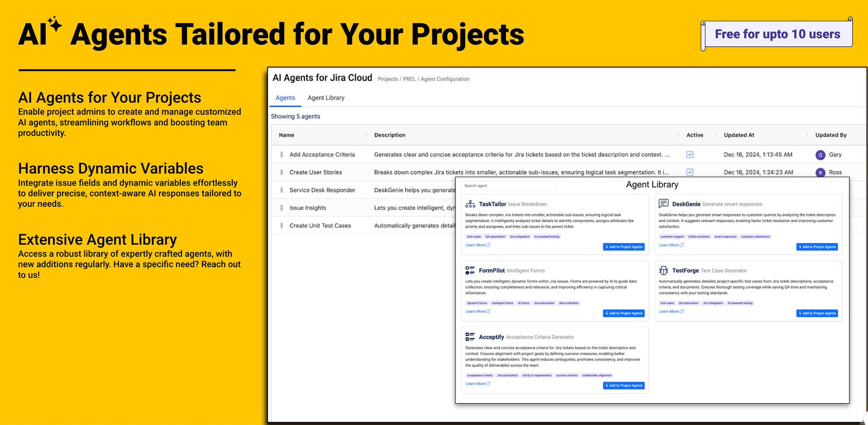Click the 'ticket resolution' tag on DeskGenie
Screen dimensions: 868x425
point(699,237)
